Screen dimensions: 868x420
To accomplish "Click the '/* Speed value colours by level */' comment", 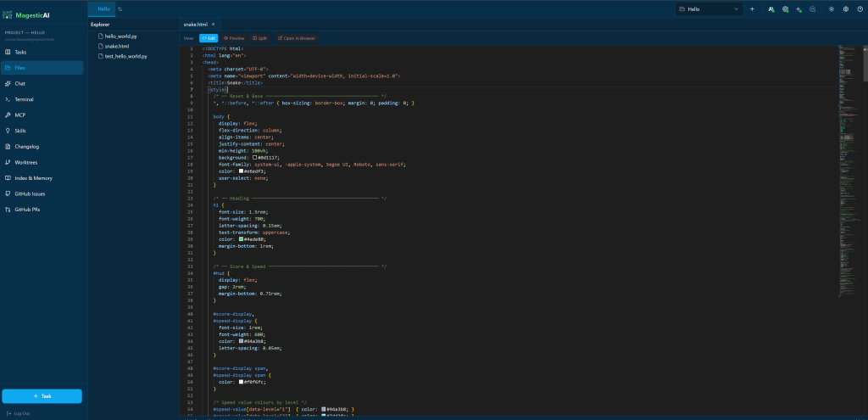I will point(260,402).
